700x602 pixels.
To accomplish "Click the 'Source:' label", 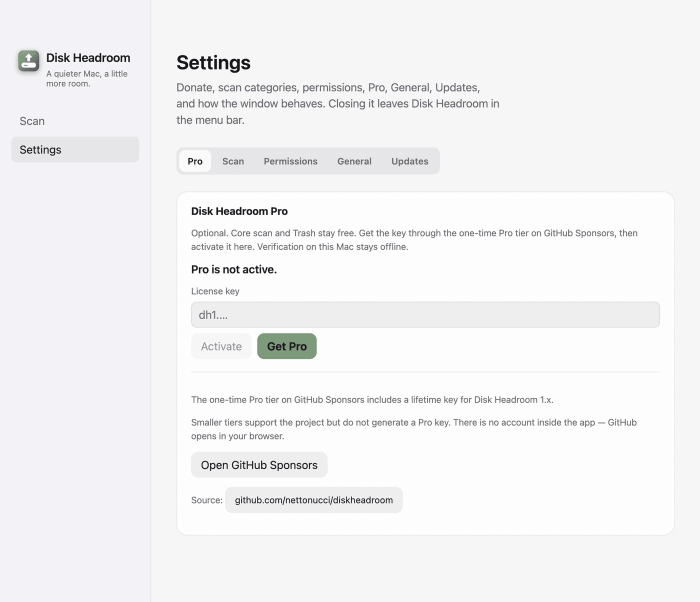I will pyautogui.click(x=207, y=500).
